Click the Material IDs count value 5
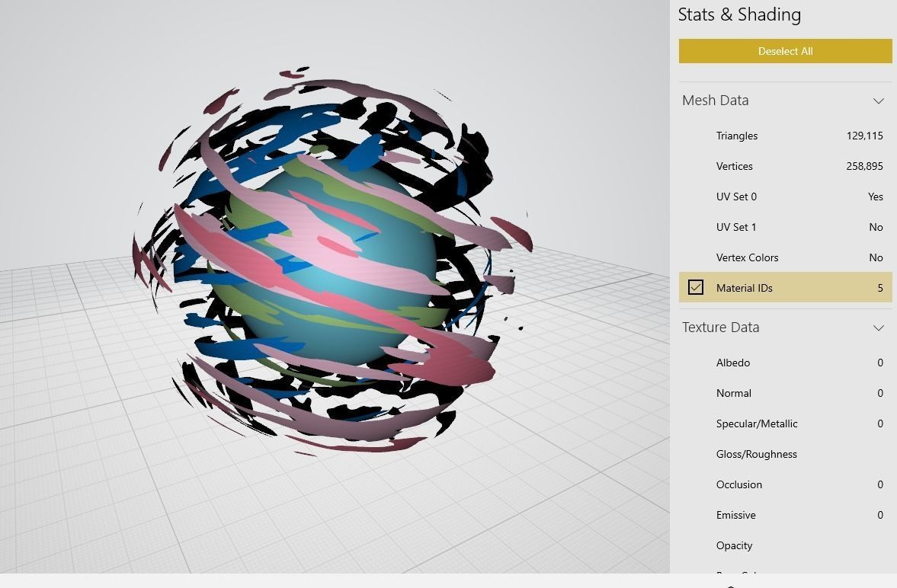Image resolution: width=897 pixels, height=588 pixels. point(879,288)
